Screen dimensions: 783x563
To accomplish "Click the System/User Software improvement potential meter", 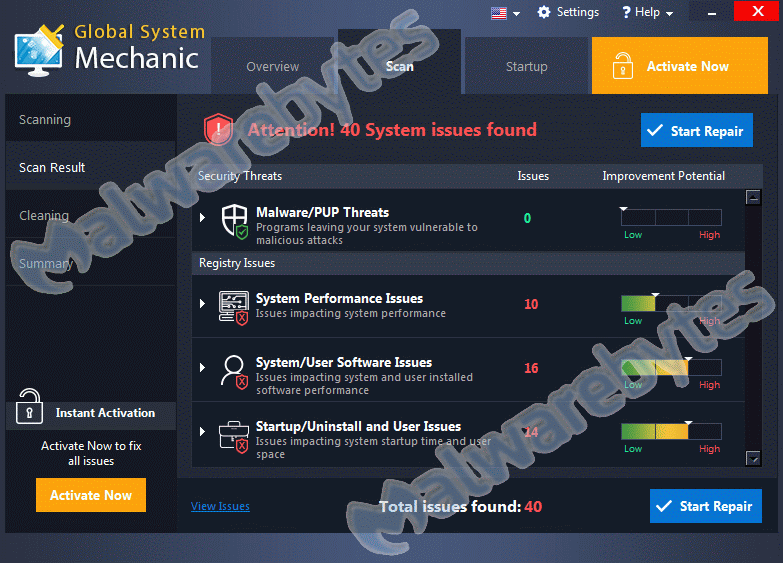I will pos(671,367).
